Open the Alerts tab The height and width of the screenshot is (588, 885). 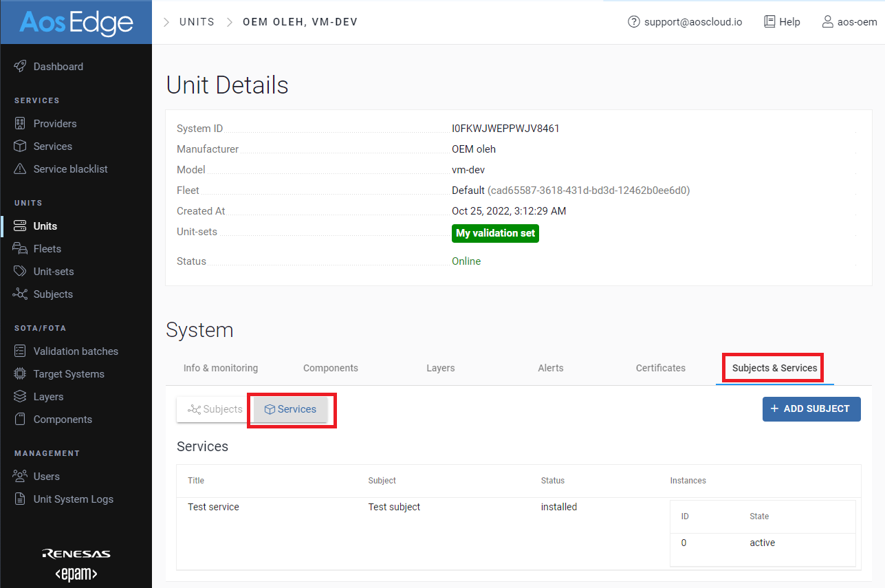point(550,368)
